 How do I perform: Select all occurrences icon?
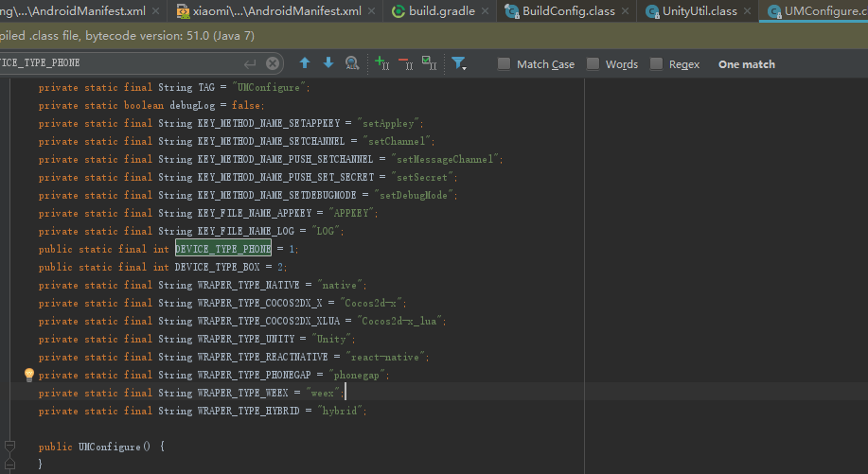(x=430, y=63)
